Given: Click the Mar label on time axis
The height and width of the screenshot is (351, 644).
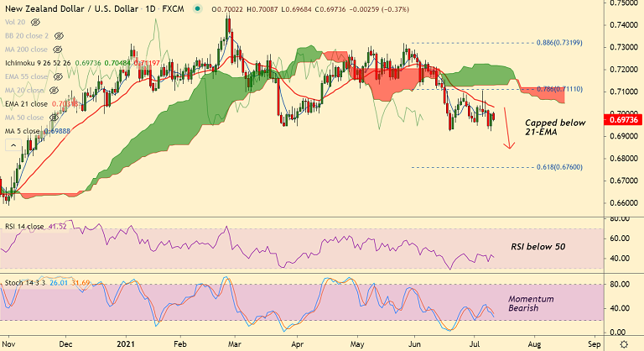Looking at the screenshot, I should point(235,344).
